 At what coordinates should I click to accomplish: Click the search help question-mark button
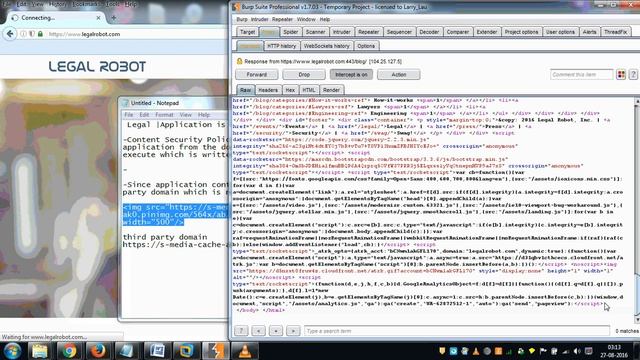[x=241, y=331]
